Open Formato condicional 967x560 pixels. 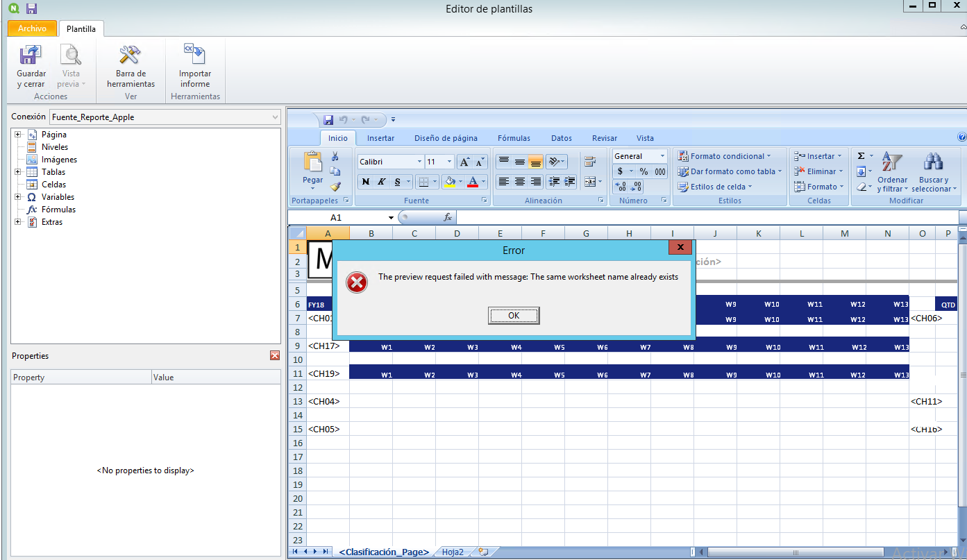pyautogui.click(x=724, y=156)
